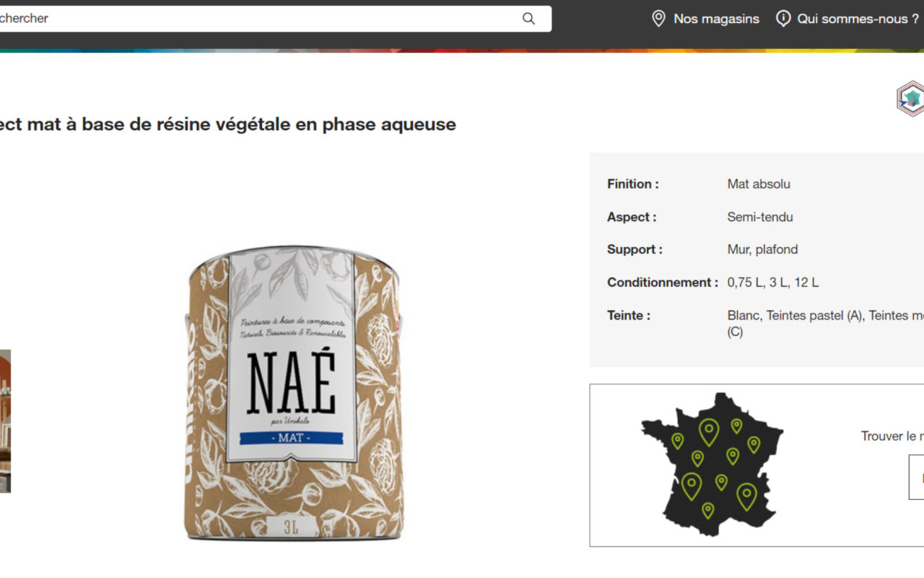
Task: Open the Nos magasins link
Action: [716, 19]
